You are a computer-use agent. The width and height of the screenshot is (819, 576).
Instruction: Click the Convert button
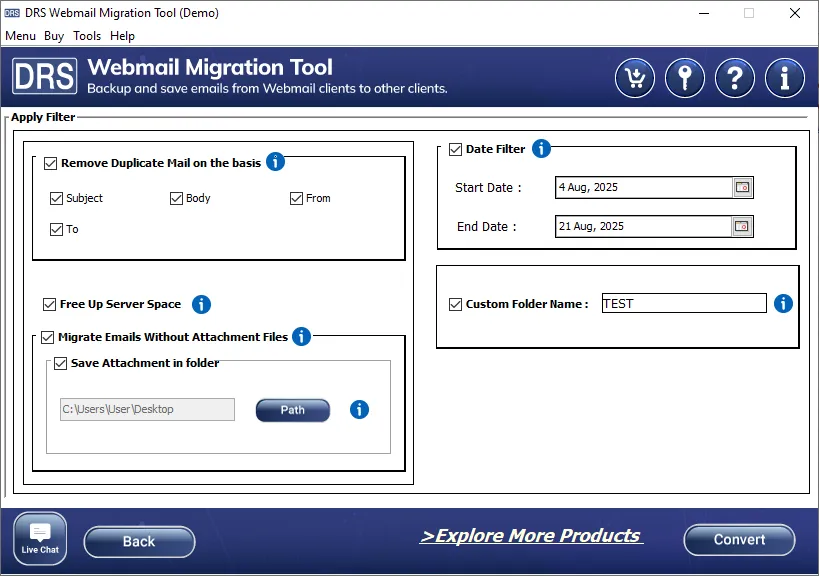[739, 539]
